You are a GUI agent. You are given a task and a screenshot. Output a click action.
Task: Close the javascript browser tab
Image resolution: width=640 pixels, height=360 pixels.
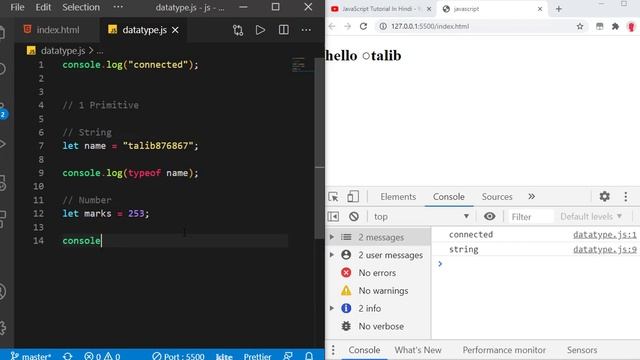tap(540, 9)
